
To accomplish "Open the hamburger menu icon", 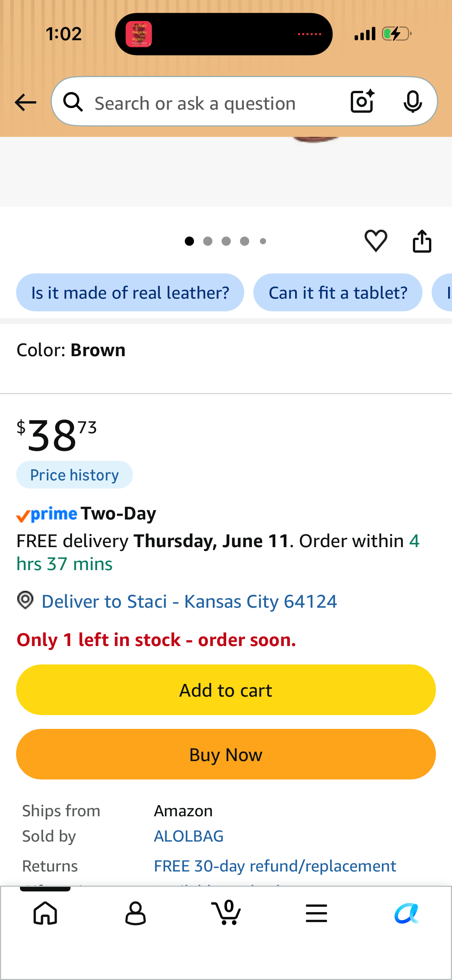I will [316, 913].
